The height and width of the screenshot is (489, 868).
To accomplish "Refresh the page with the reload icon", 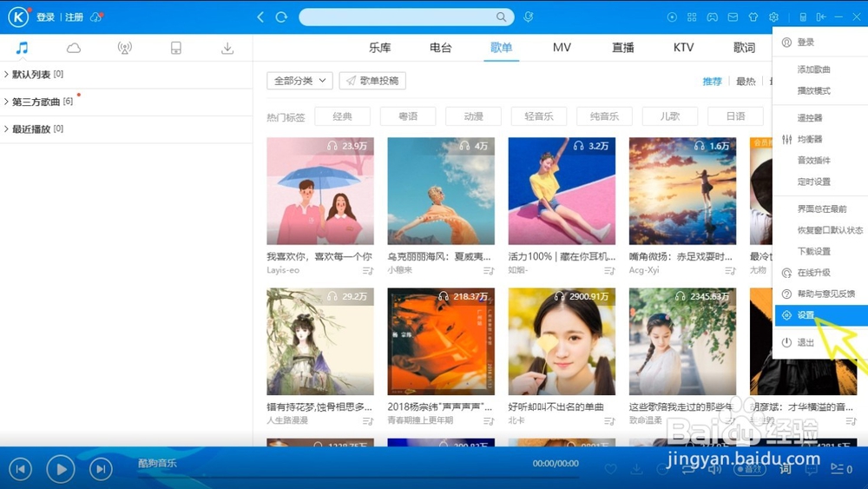I will 281,17.
